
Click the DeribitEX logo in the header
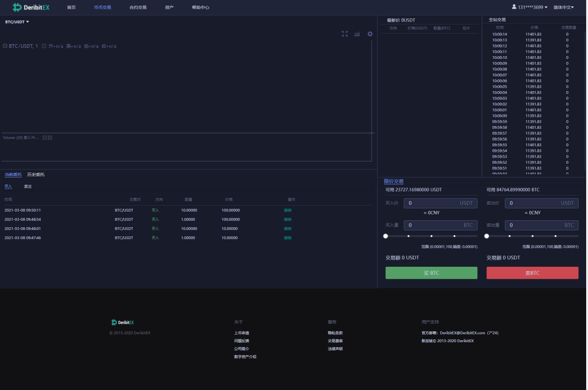(x=31, y=7)
